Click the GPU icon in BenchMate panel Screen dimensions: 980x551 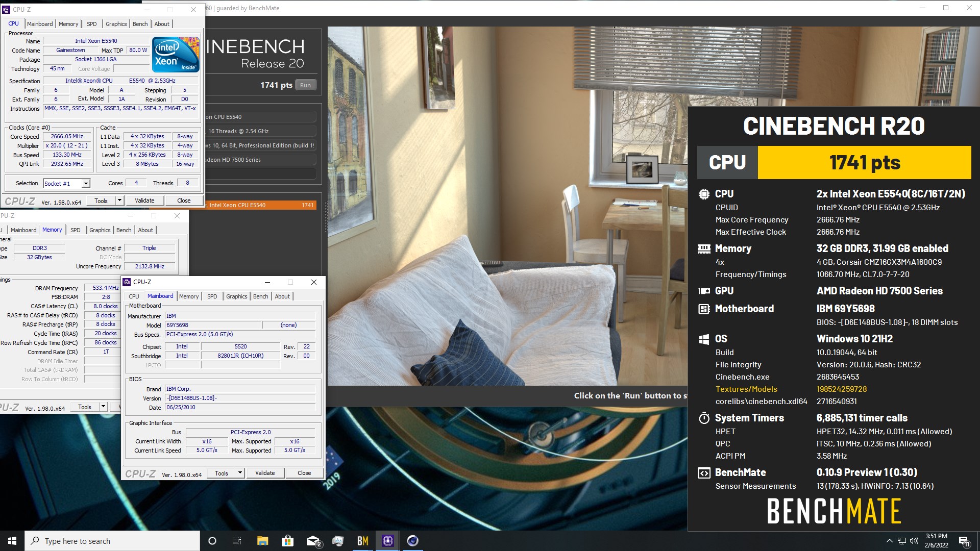click(704, 291)
